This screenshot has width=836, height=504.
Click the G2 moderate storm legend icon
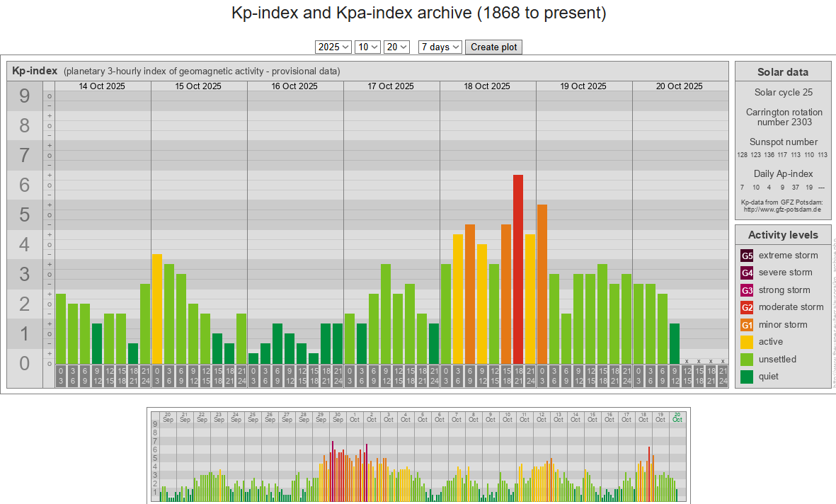coord(747,307)
